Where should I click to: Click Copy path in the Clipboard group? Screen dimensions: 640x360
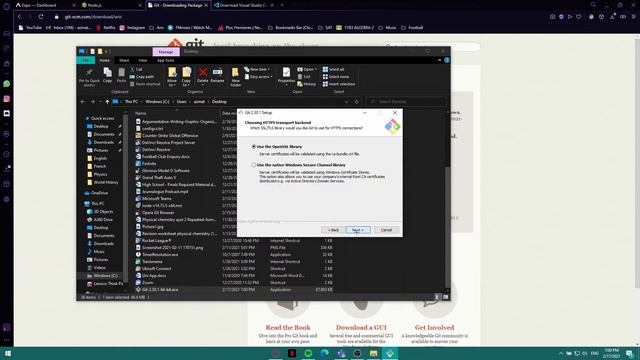[142, 77]
